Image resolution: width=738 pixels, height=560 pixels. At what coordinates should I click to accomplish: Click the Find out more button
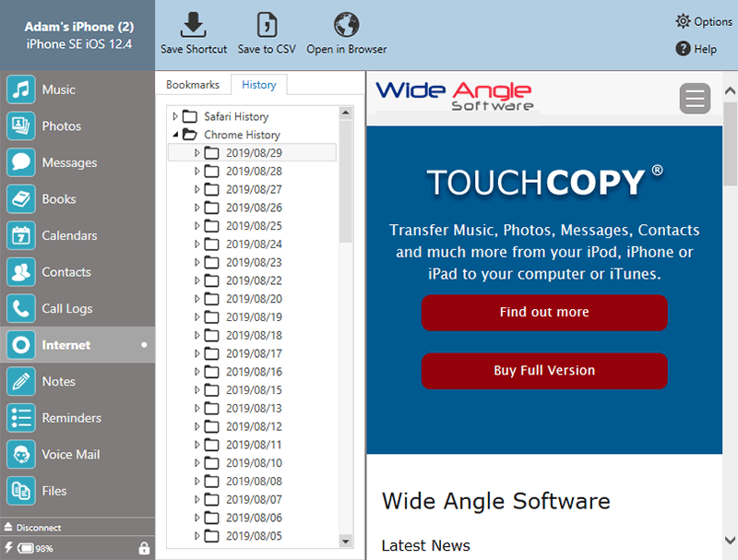tap(544, 312)
